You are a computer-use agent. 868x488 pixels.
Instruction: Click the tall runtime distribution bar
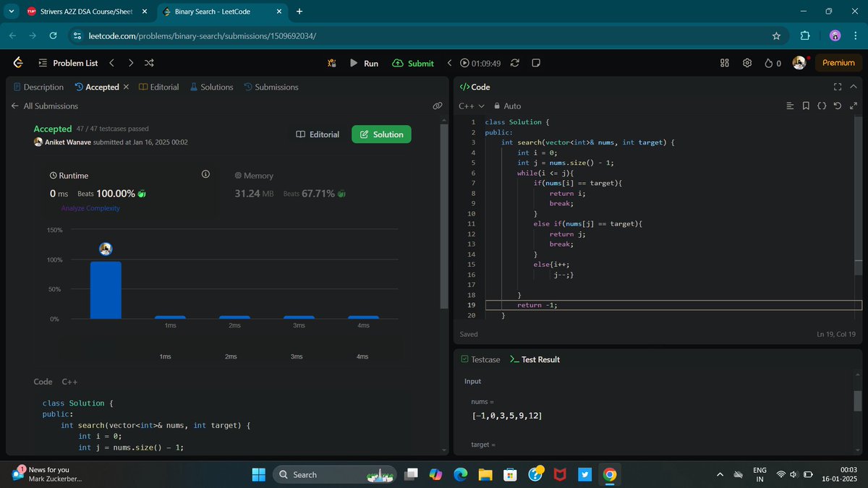tap(106, 290)
